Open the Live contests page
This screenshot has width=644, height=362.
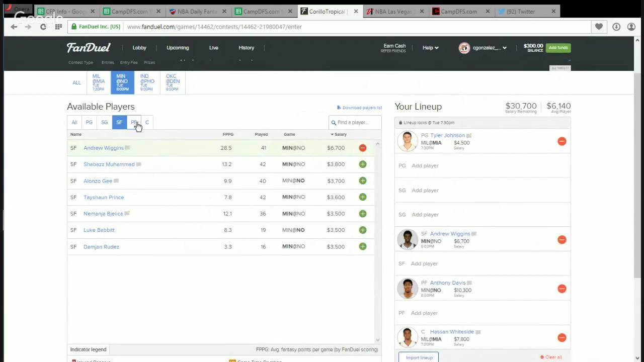(x=214, y=48)
